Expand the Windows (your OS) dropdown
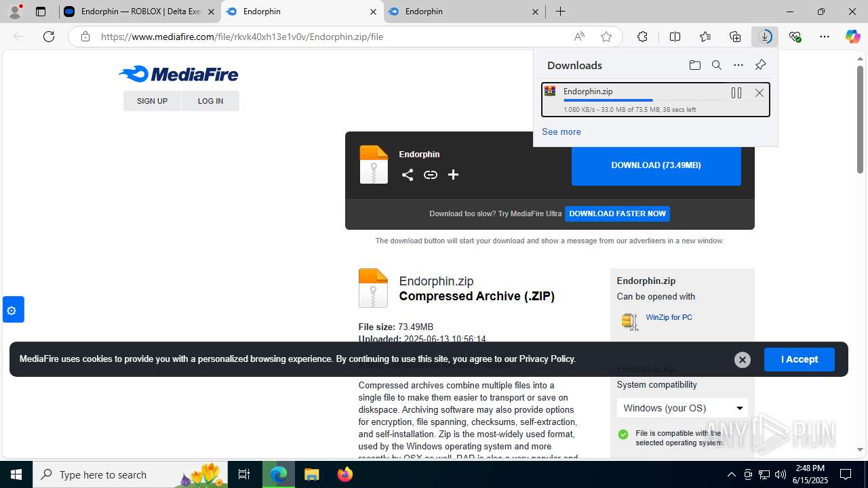 (682, 408)
